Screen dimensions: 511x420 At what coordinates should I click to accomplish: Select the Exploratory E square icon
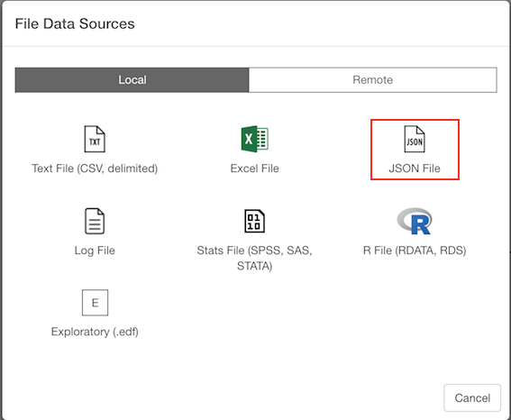[x=95, y=302]
